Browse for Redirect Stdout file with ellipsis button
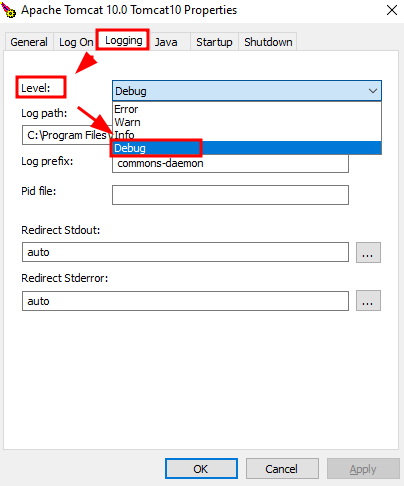404x486 pixels. 368,253
